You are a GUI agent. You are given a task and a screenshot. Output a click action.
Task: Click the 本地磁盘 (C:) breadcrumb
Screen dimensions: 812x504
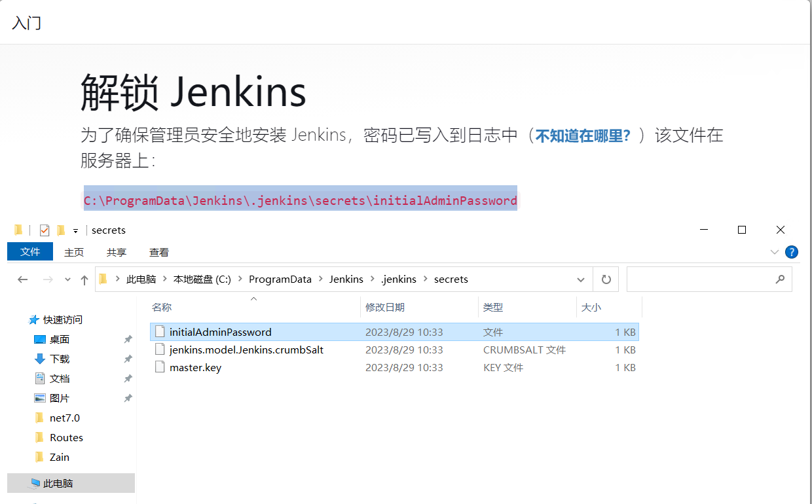[202, 279]
